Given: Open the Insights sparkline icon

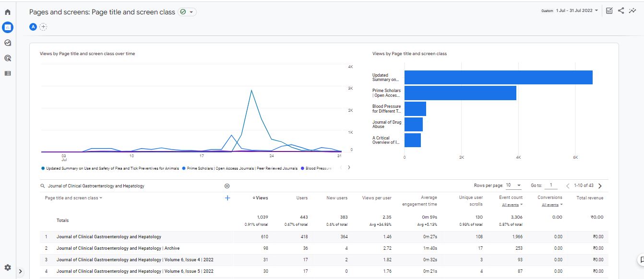Looking at the screenshot, I should point(632,11).
